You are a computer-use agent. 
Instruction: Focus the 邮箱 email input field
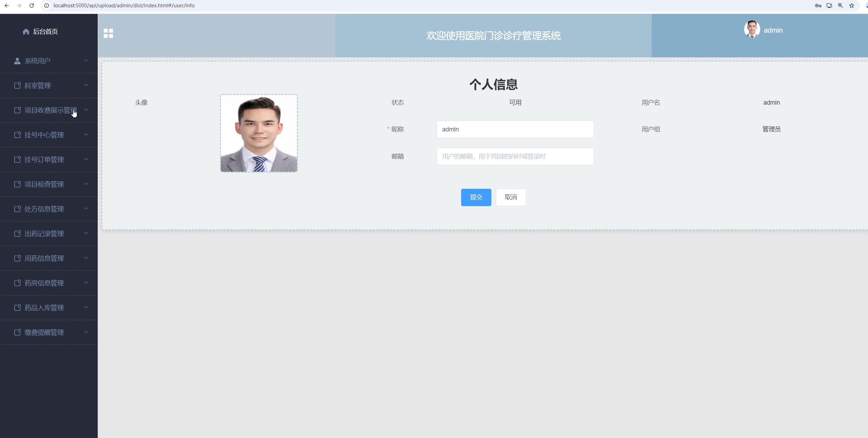515,156
